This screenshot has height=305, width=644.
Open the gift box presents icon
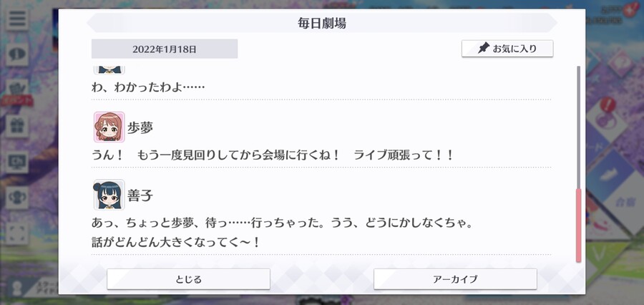coord(17,126)
